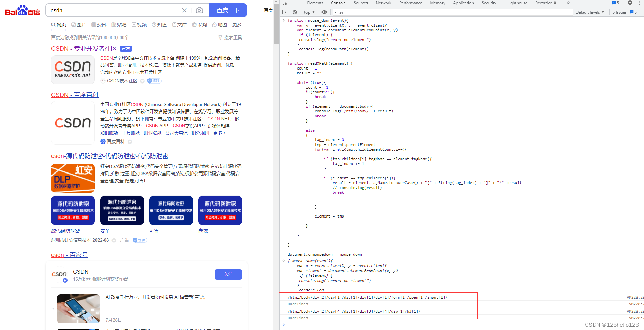Open dropdown arrow beside CSDN community source

coord(142,81)
